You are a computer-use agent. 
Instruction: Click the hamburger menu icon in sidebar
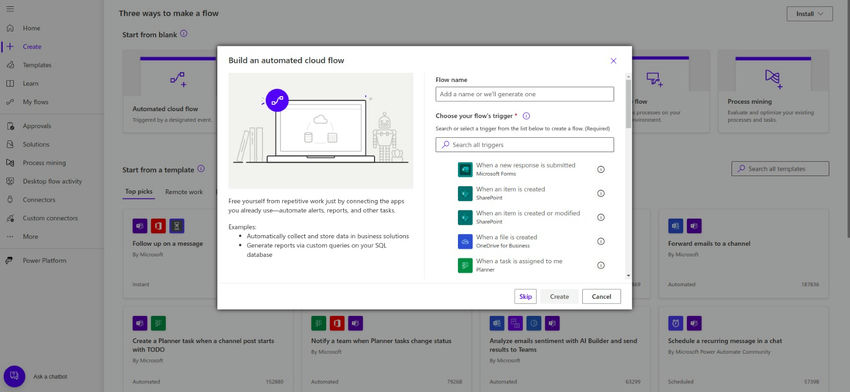click(10, 9)
